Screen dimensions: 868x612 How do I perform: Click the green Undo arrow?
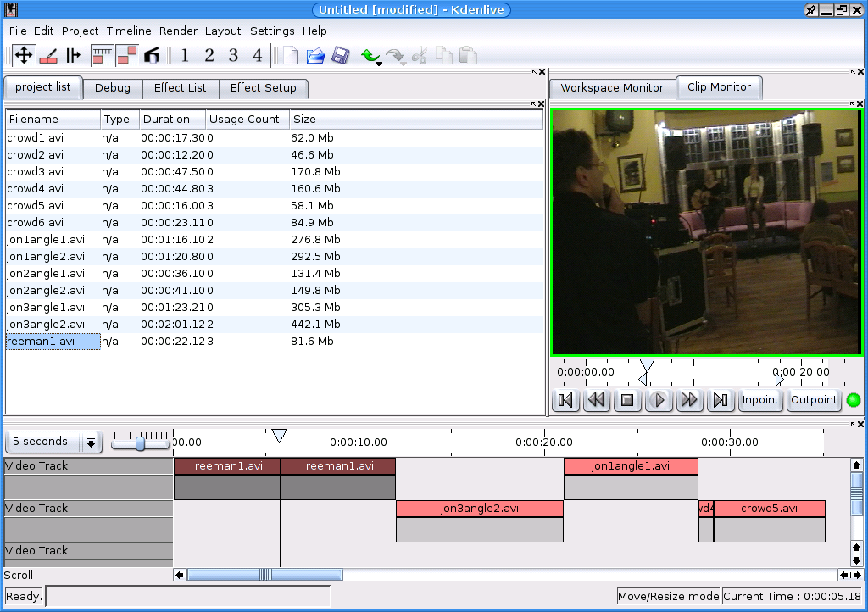coord(369,55)
